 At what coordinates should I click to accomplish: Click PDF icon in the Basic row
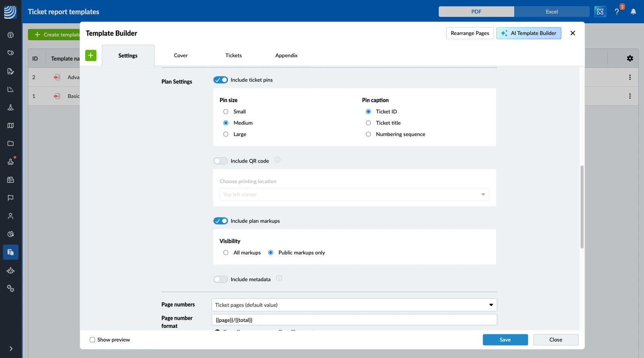(x=57, y=96)
